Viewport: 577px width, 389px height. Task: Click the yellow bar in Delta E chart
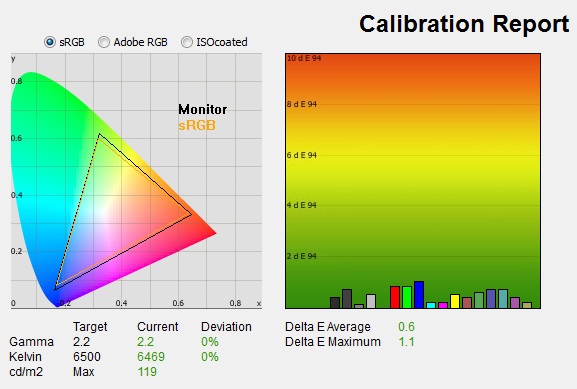point(455,301)
